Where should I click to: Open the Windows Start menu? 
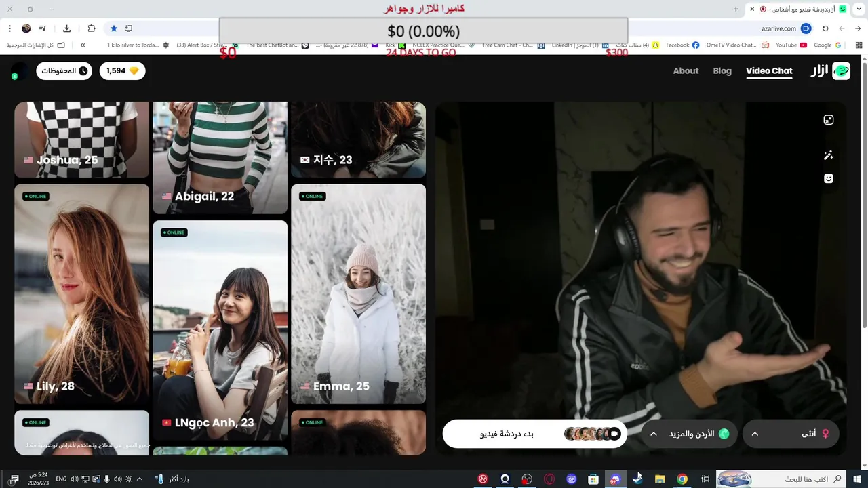[x=858, y=479]
